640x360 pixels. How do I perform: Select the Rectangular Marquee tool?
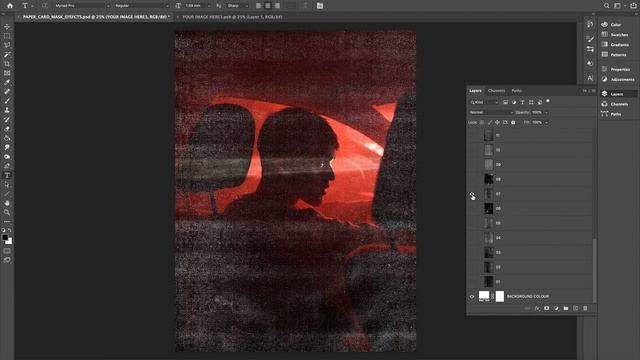(7, 36)
